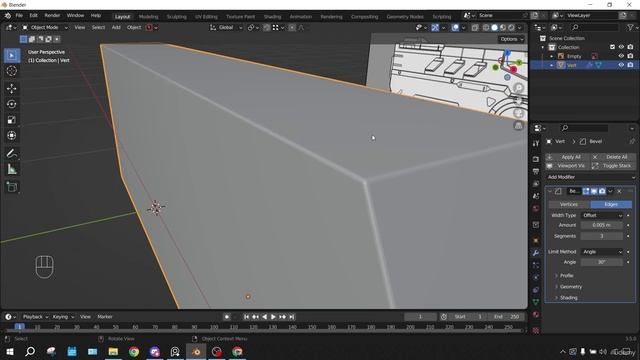This screenshot has height=360, width=640.
Task: Hide the Vert object in viewport
Action: click(x=621, y=65)
